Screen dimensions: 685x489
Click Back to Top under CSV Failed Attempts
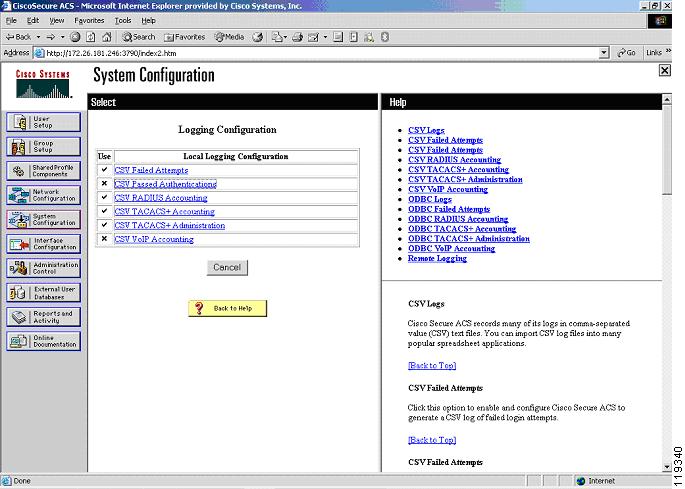[x=432, y=440]
